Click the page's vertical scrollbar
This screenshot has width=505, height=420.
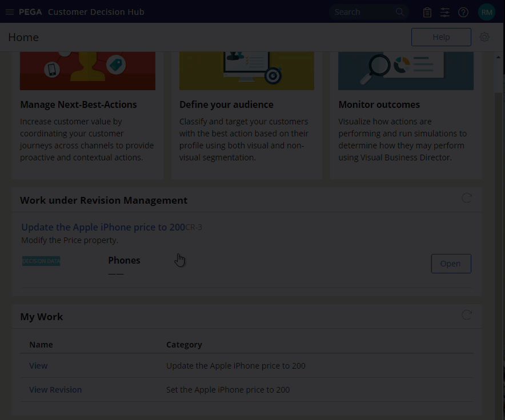pos(498,228)
